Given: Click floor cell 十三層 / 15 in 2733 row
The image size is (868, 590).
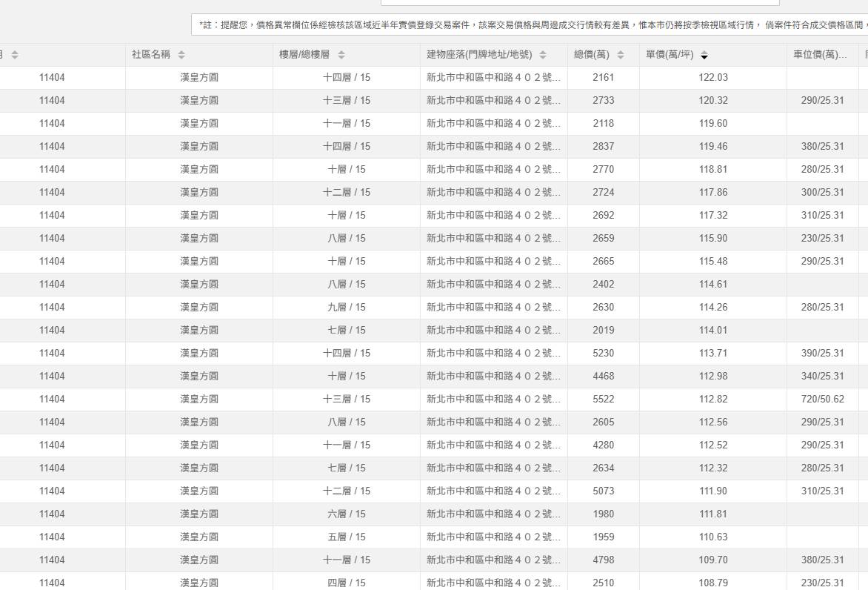Looking at the screenshot, I should pyautogui.click(x=347, y=100).
